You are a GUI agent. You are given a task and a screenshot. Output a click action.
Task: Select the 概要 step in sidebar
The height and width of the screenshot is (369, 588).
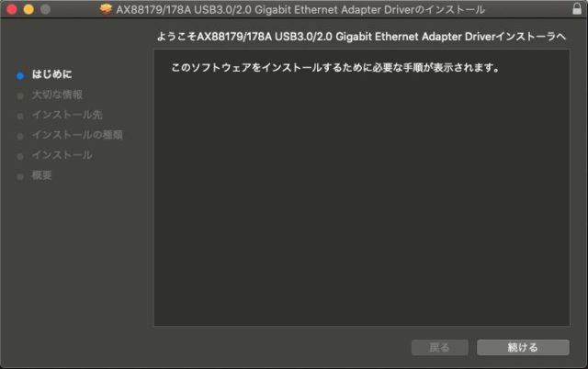pyautogui.click(x=41, y=175)
